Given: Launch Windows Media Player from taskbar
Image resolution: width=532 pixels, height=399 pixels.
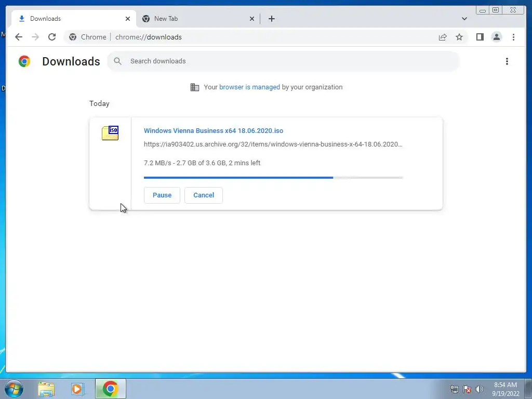Looking at the screenshot, I should click(x=77, y=389).
